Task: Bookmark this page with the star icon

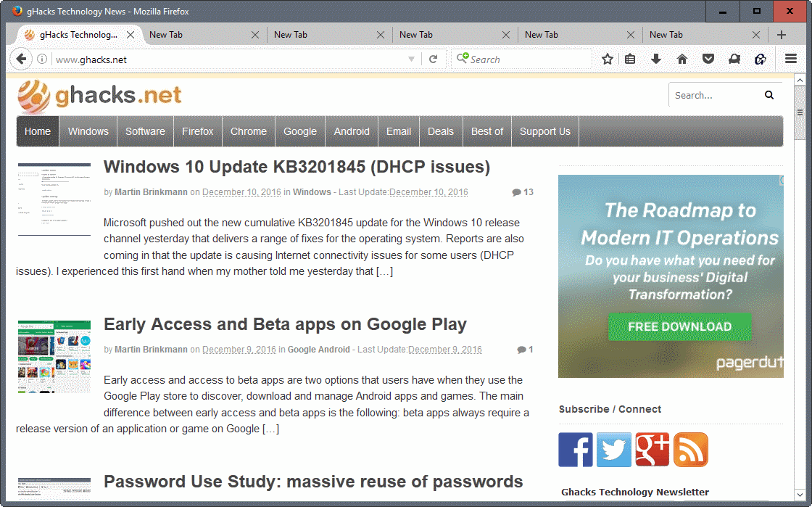Action: [x=608, y=59]
